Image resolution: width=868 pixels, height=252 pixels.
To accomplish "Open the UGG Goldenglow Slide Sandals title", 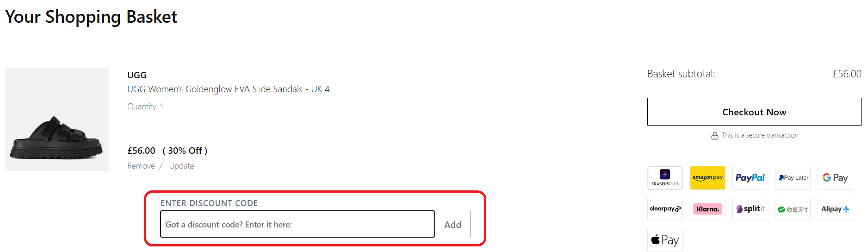I will [x=228, y=89].
